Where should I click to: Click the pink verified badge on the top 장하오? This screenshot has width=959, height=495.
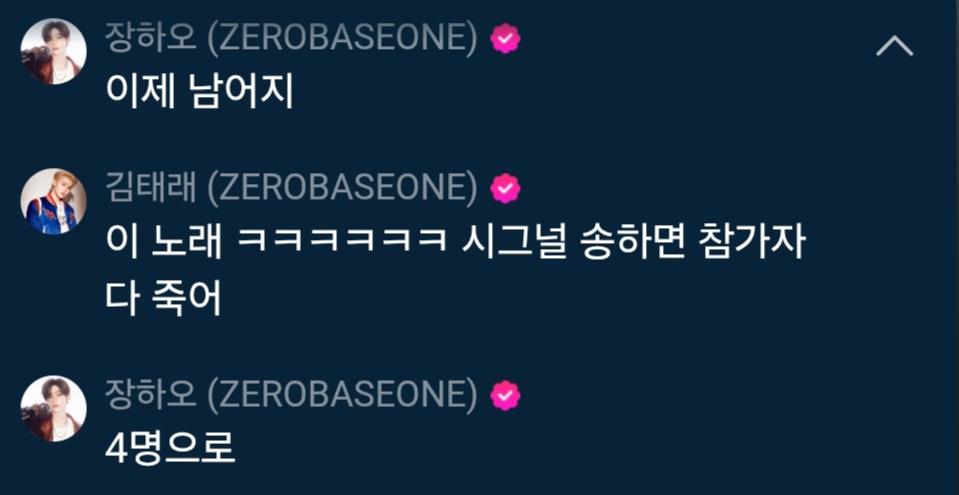point(505,39)
